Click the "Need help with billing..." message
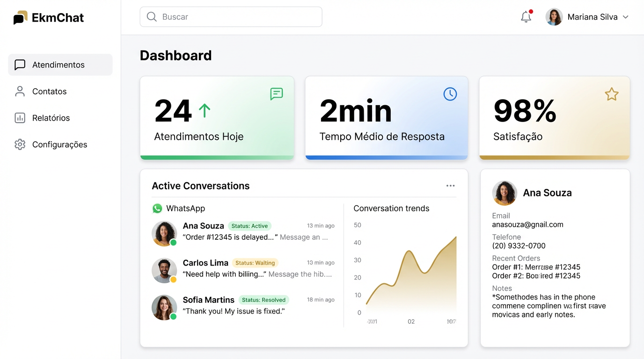Image resolution: width=644 pixels, height=359 pixels. pos(225,274)
